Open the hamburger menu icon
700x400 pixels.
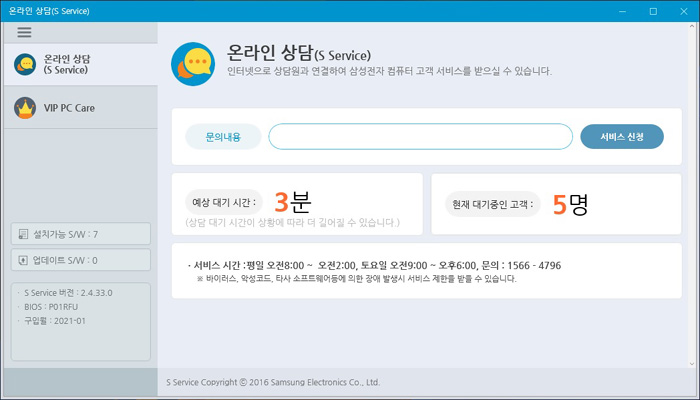24,32
